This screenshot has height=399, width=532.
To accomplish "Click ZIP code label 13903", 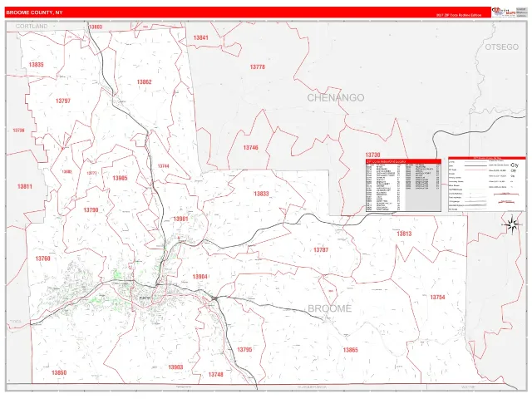I will [175, 367].
